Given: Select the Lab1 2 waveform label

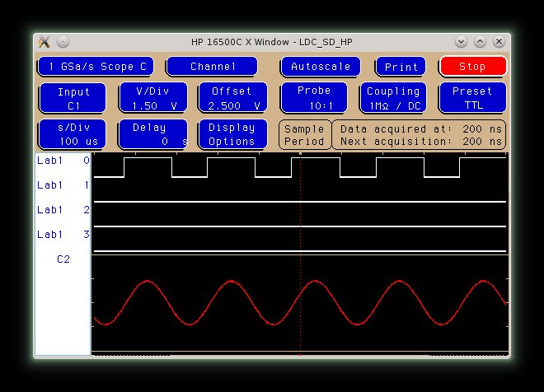Looking at the screenshot, I should point(63,210).
